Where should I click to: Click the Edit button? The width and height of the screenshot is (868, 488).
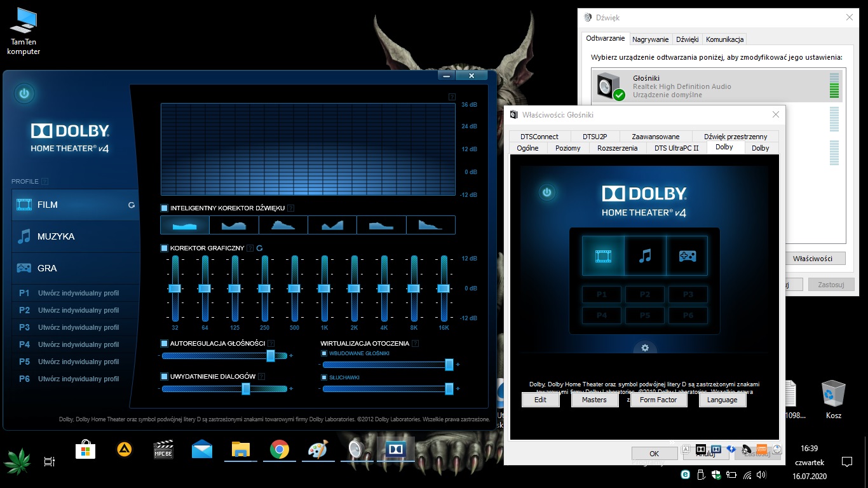coord(541,400)
